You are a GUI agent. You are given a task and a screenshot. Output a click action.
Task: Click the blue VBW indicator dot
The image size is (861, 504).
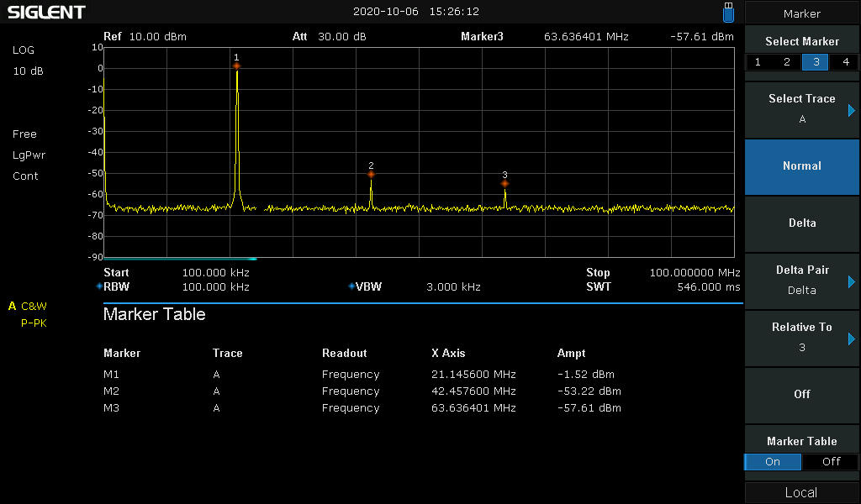[351, 286]
